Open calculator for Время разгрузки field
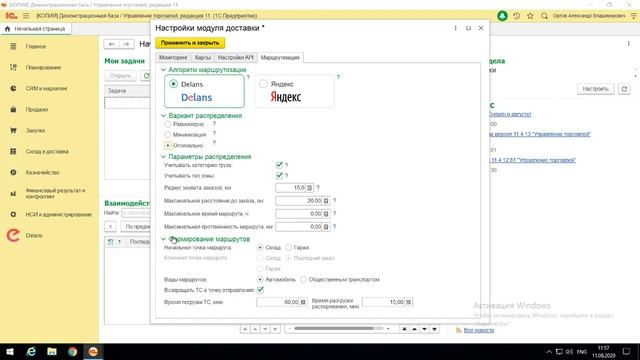 click(x=408, y=302)
